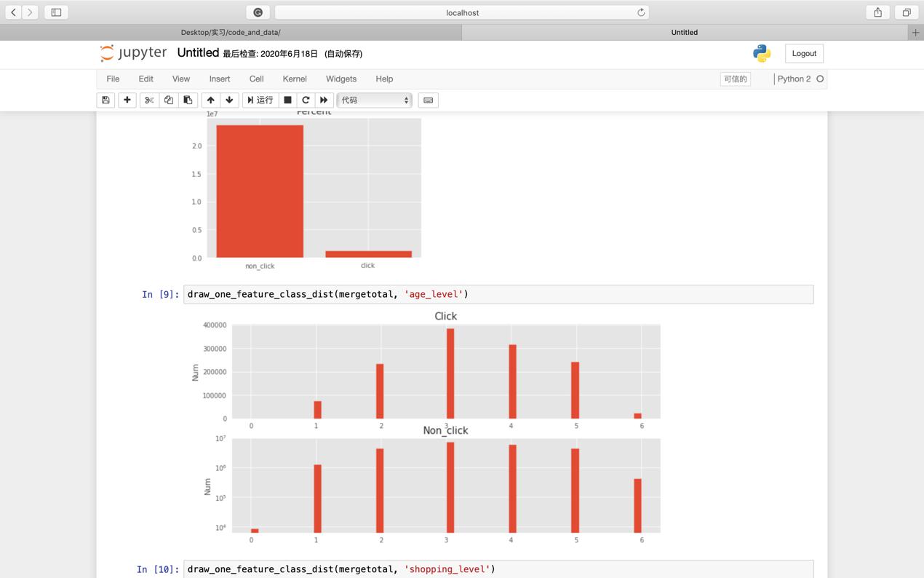The image size is (924, 578).
Task: Open the Safari share menu
Action: coord(878,12)
